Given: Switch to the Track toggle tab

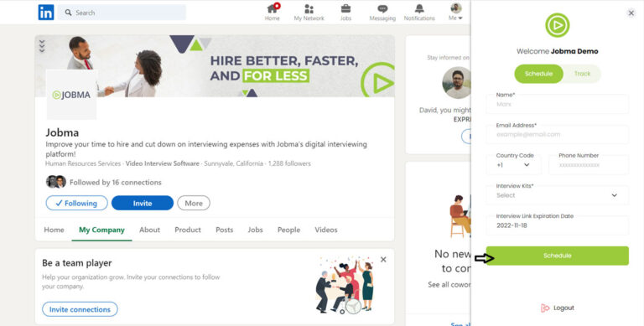Looking at the screenshot, I should [x=582, y=74].
